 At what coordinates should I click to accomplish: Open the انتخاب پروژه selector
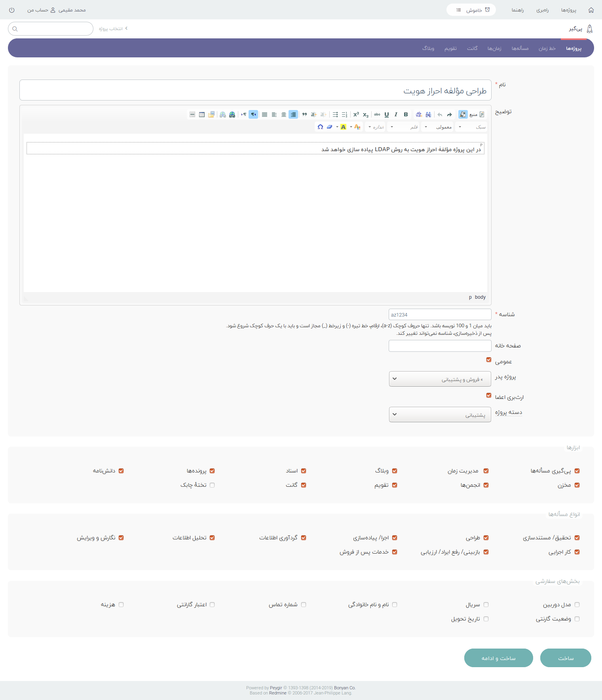coord(113,29)
